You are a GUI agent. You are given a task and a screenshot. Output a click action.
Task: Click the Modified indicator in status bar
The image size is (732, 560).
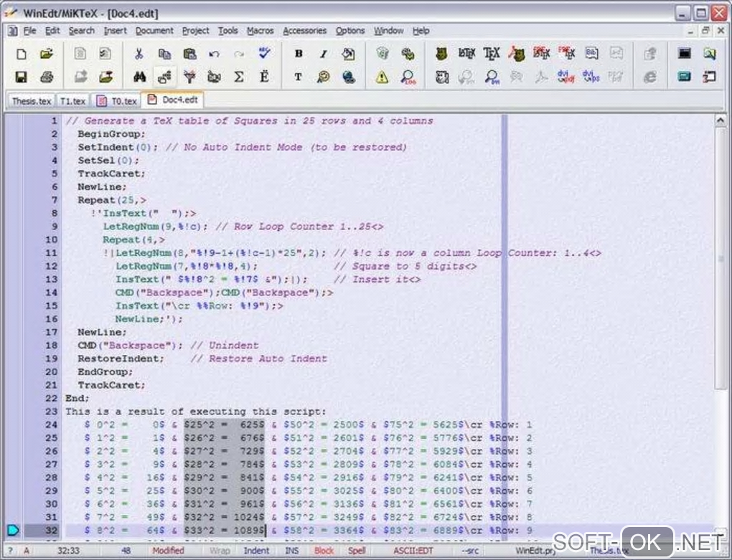[168, 551]
